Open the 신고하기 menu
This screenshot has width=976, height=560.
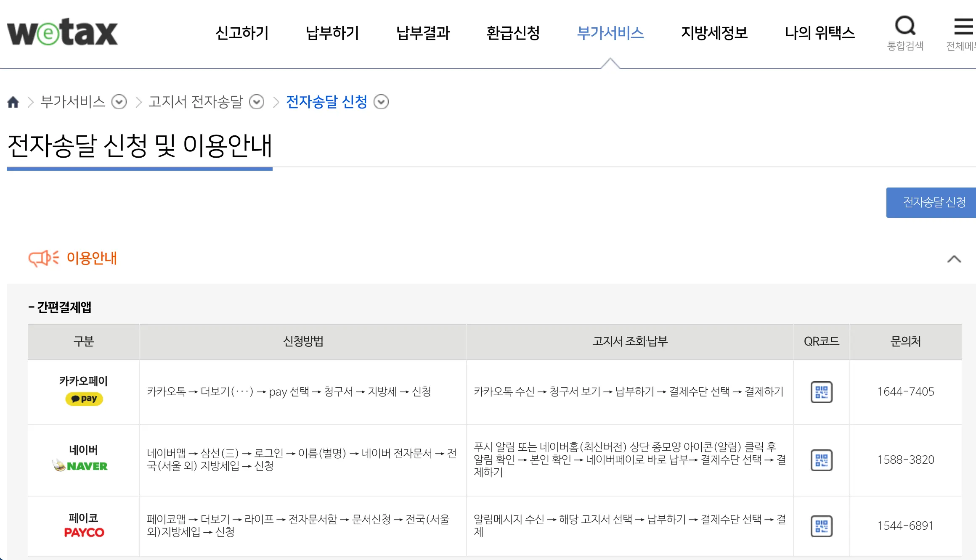coord(242,33)
